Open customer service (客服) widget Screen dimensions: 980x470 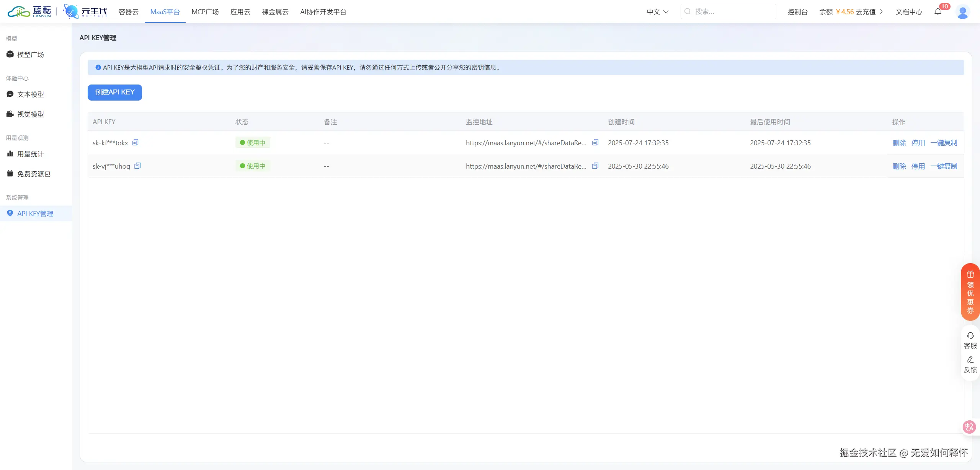(970, 340)
